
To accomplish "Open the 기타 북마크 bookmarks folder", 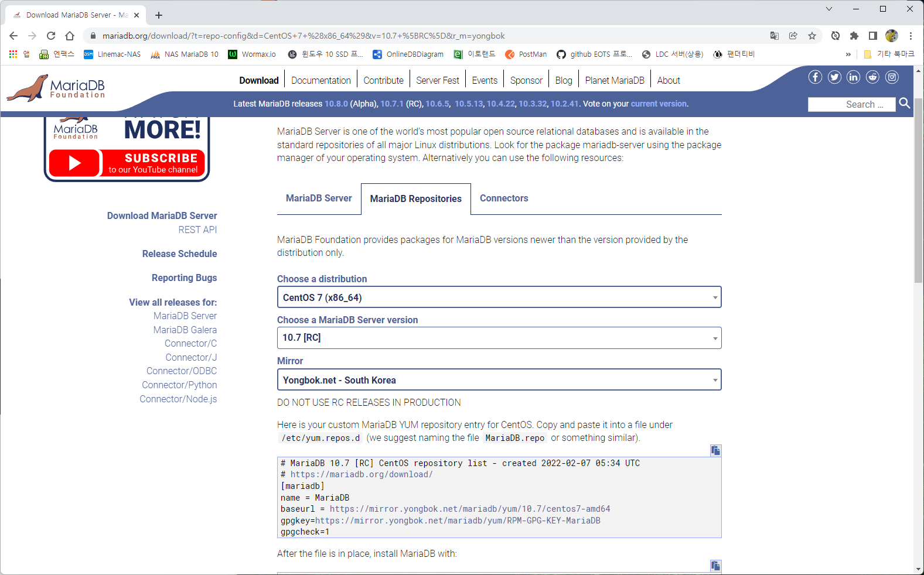I will 889,54.
